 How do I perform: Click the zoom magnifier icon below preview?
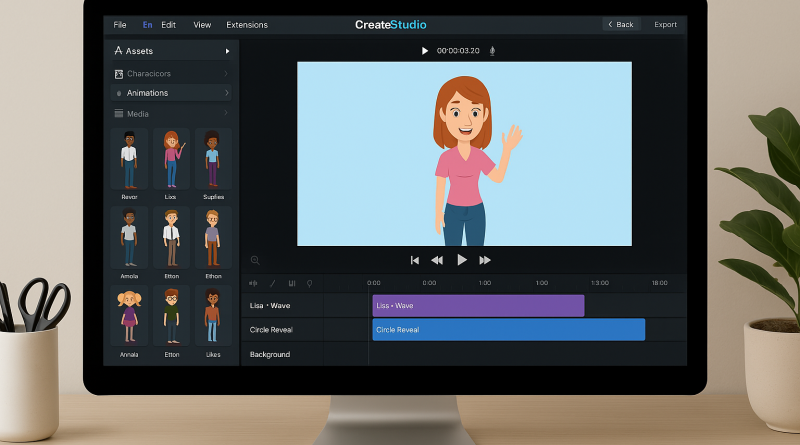coord(255,260)
